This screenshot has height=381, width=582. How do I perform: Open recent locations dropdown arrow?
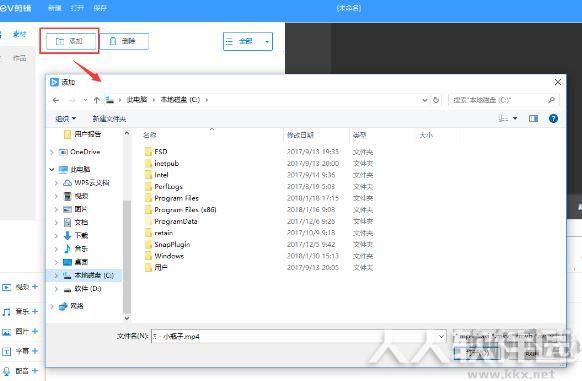point(85,100)
